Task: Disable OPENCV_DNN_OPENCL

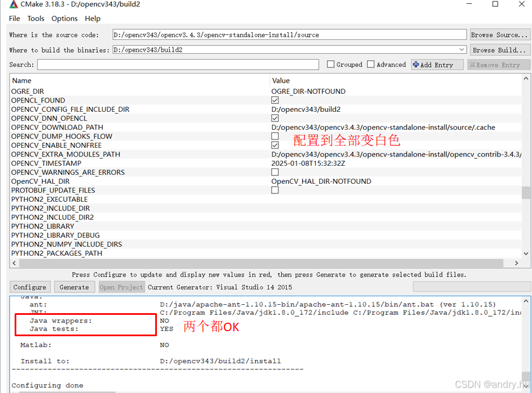Action: point(275,118)
